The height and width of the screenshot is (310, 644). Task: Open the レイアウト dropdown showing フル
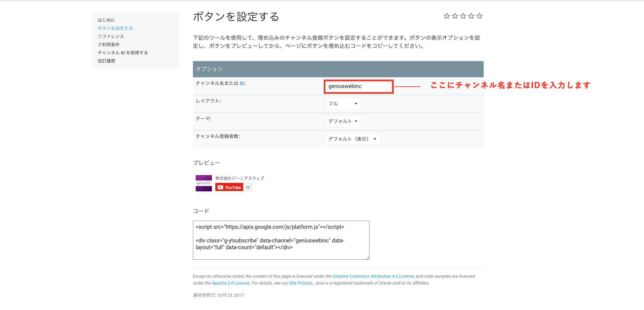(x=343, y=104)
